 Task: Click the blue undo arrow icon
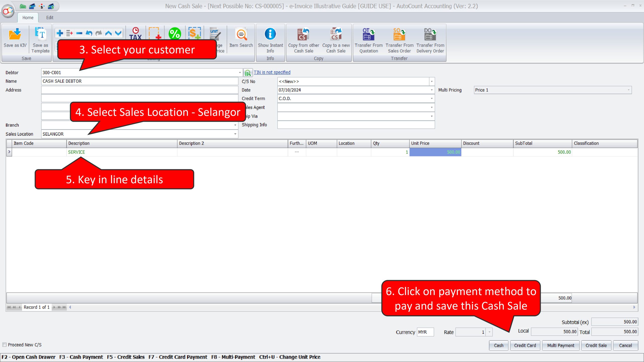[x=89, y=33]
